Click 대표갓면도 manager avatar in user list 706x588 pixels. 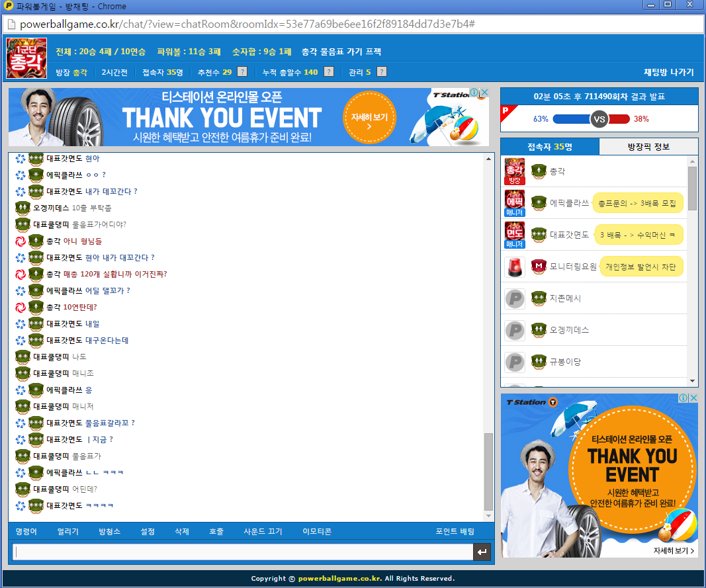pos(515,235)
